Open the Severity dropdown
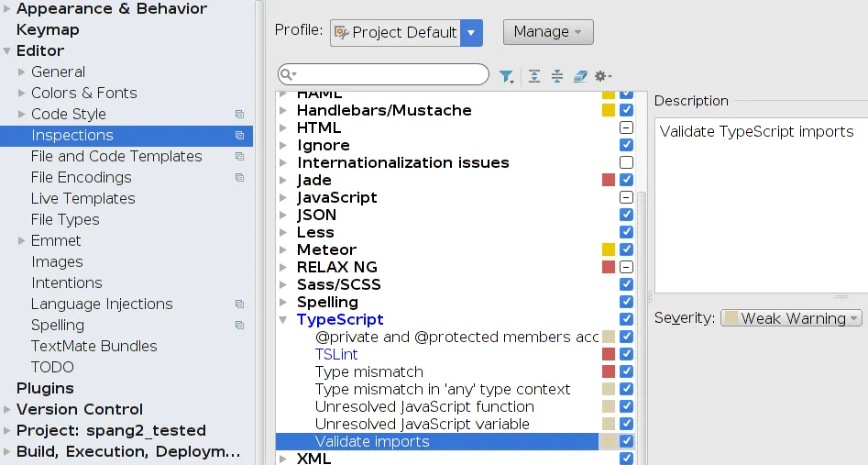The height and width of the screenshot is (465, 868). (793, 318)
